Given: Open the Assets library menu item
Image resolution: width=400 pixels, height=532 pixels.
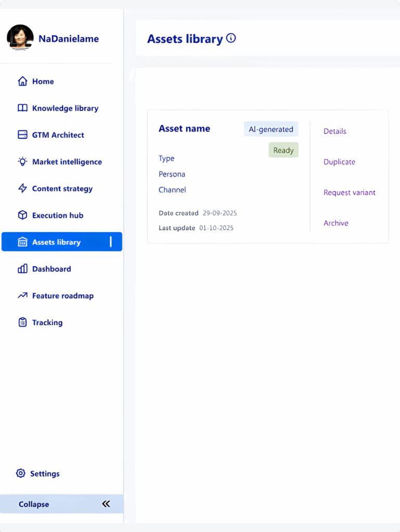Looking at the screenshot, I should point(56,242).
